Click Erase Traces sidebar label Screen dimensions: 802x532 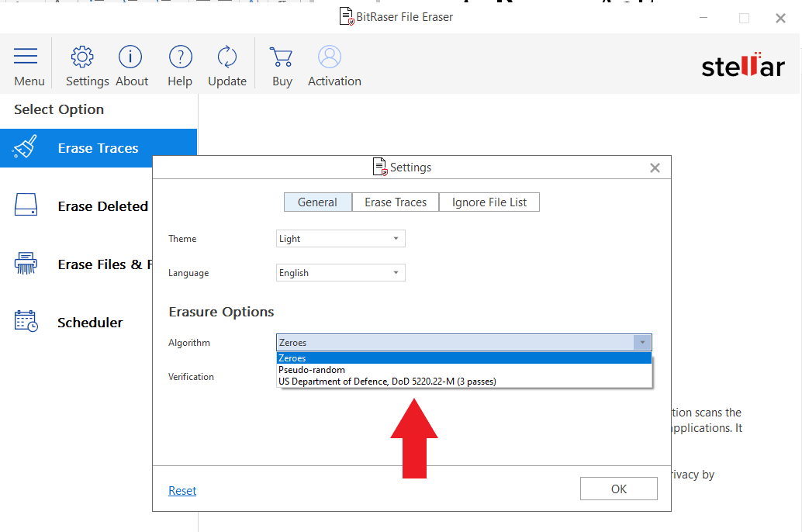pyautogui.click(x=99, y=148)
